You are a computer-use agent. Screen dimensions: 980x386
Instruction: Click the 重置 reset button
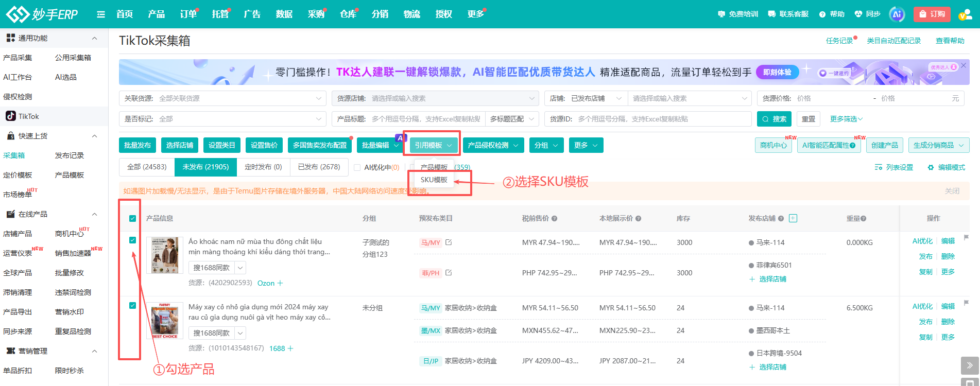click(x=809, y=119)
